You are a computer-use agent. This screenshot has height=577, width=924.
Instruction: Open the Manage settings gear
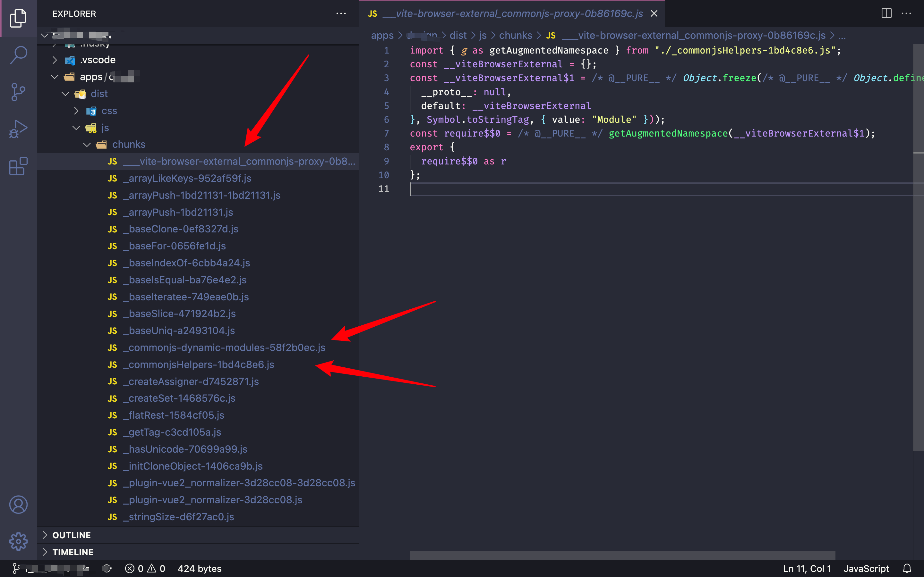(18, 541)
